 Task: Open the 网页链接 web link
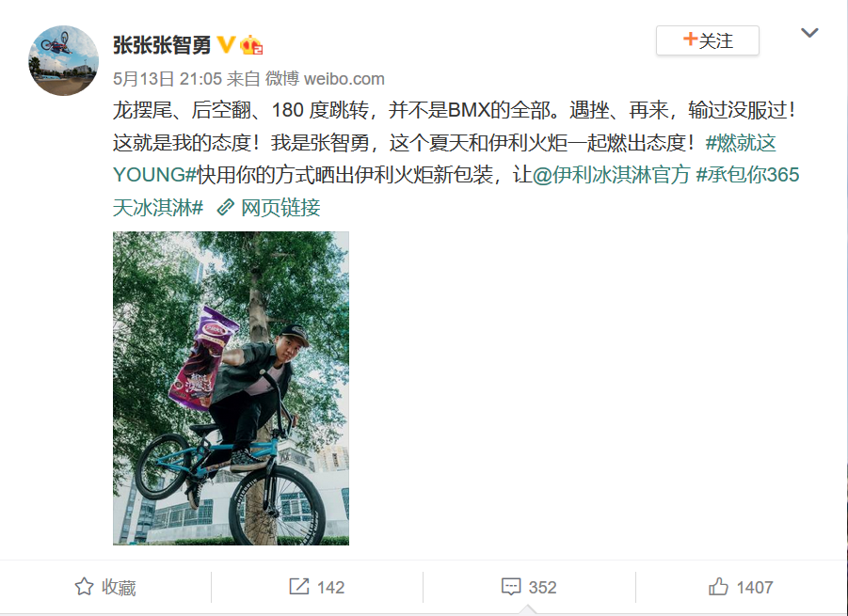tap(280, 207)
